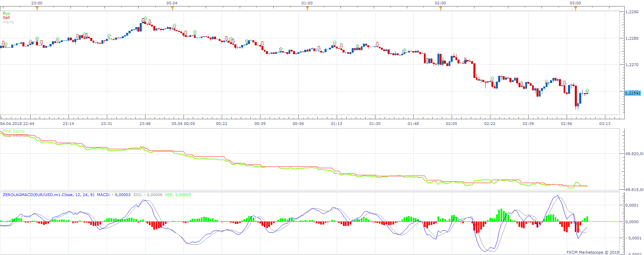Click the red sell arrow near the 00:39 drop
The width and height of the screenshot is (644, 255).
262,44
